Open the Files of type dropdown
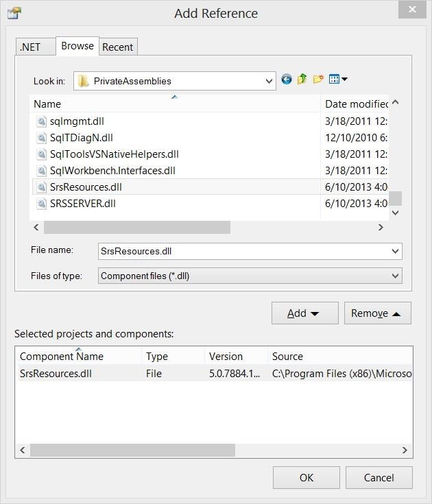The width and height of the screenshot is (432, 504). tap(250, 276)
